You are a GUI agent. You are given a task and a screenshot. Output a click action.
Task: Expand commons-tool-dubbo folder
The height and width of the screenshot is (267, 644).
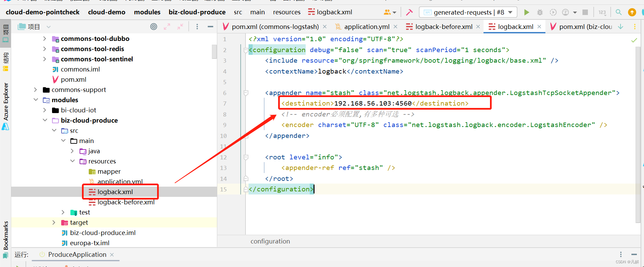point(45,38)
